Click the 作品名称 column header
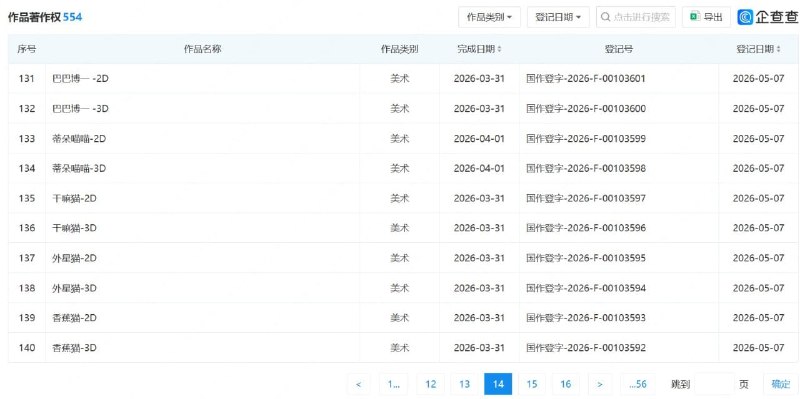Image resolution: width=800 pixels, height=399 pixels. (x=203, y=49)
